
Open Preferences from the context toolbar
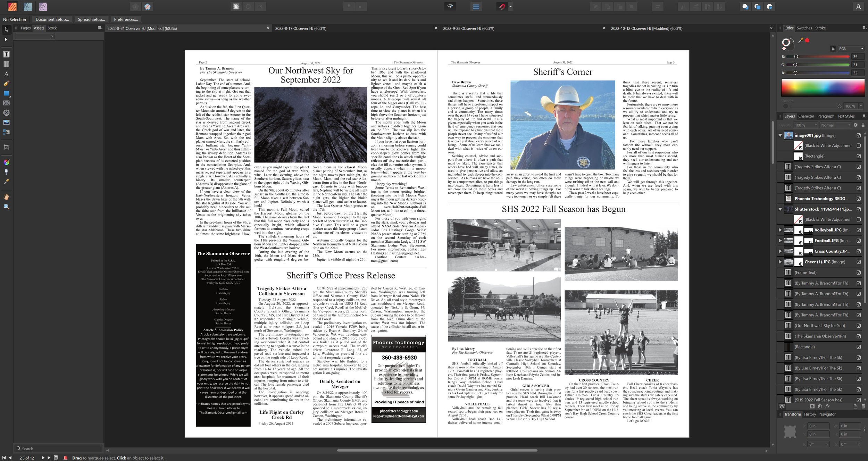click(126, 19)
